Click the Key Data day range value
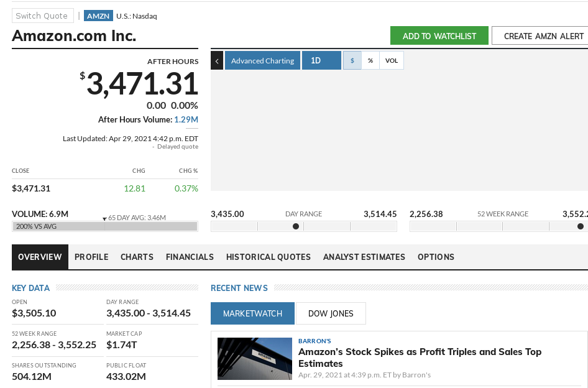Viewport: 588px width, 388px height. 149,313
